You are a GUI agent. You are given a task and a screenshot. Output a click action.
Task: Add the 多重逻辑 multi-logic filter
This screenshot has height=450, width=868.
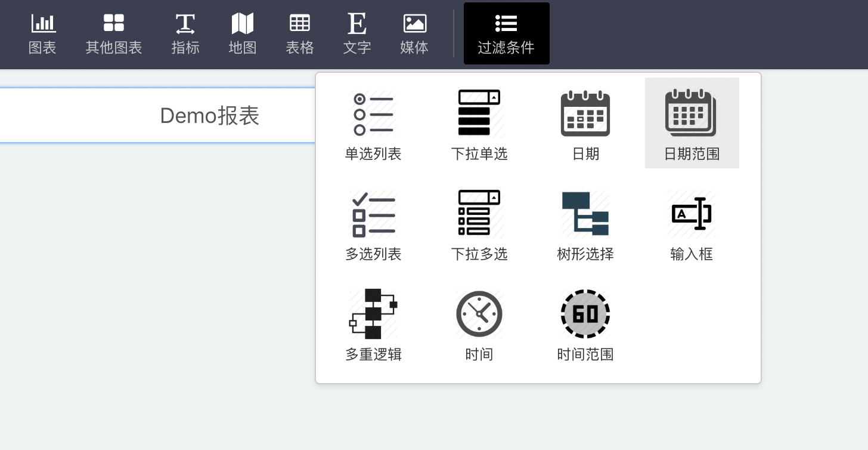(x=373, y=323)
